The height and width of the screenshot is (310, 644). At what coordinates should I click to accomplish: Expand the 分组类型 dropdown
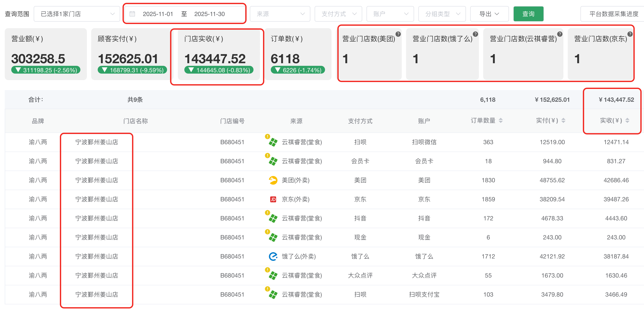(x=442, y=14)
